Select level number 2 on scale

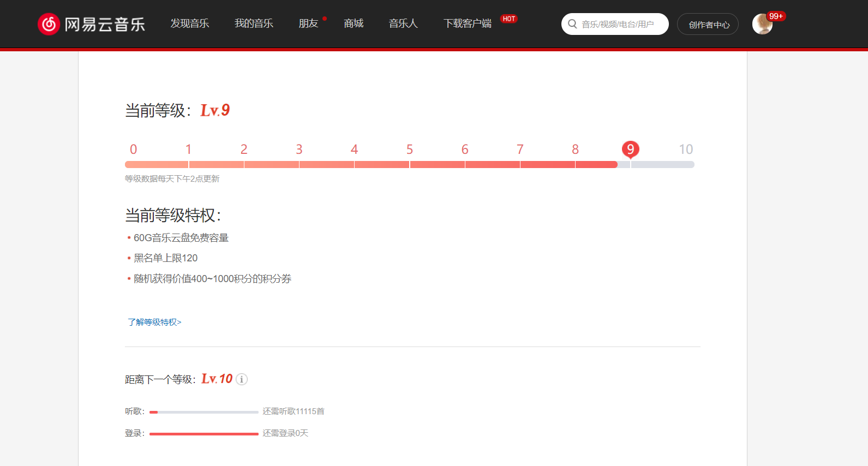244,150
